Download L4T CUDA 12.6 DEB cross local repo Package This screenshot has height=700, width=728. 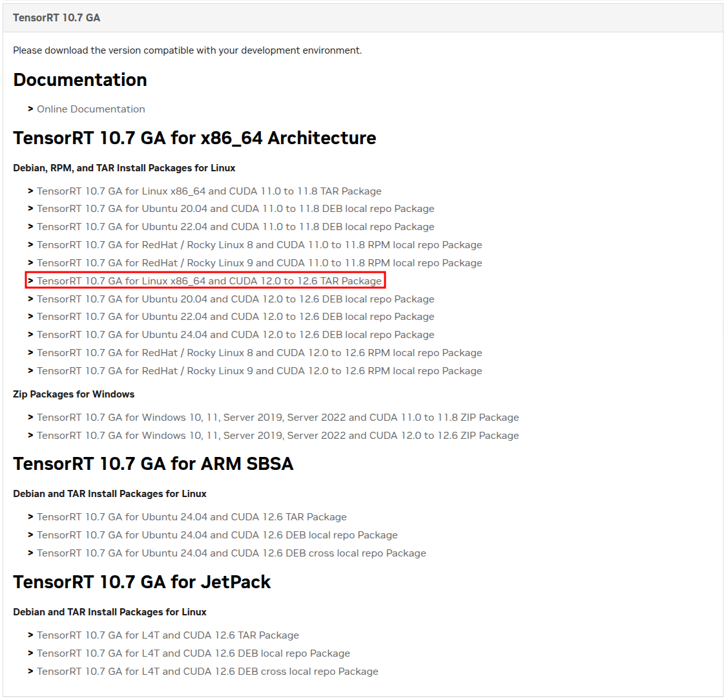pyautogui.click(x=207, y=672)
